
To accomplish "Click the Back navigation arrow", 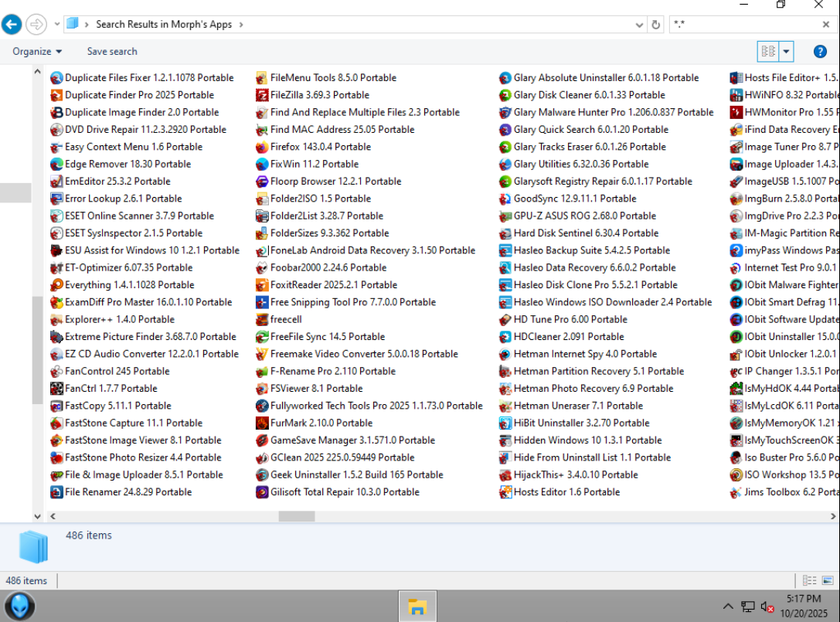I will tap(12, 25).
